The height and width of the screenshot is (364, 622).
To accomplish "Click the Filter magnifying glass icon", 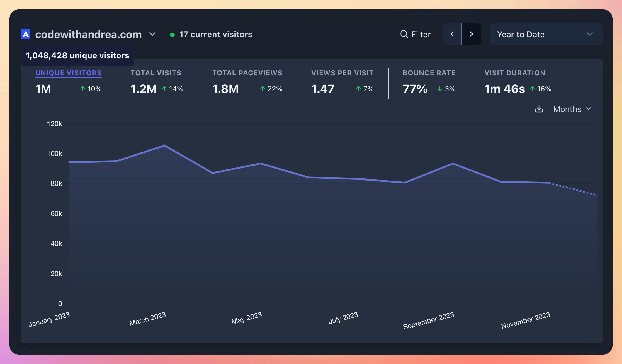I will point(404,34).
